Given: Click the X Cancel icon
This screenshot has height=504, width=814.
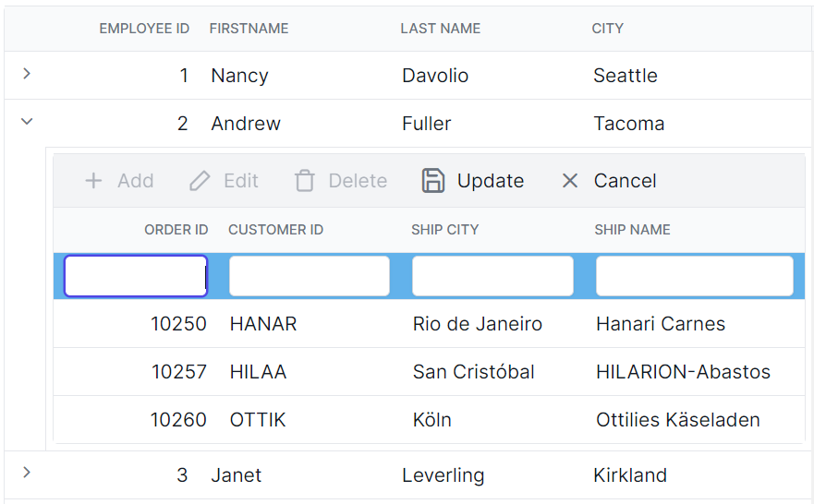Looking at the screenshot, I should click(x=570, y=181).
